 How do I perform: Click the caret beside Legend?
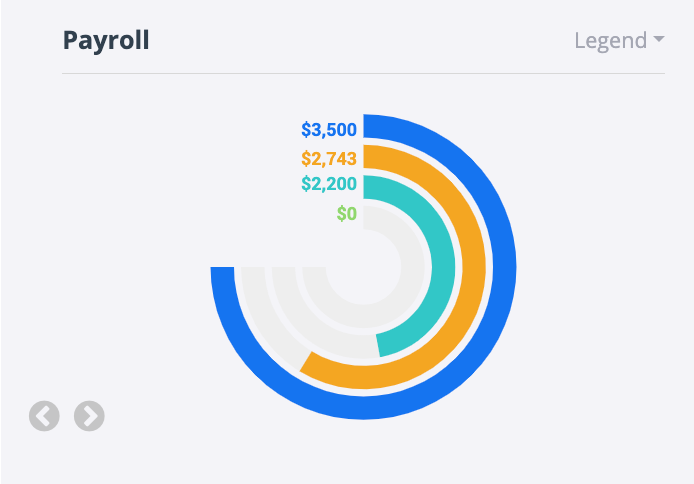[658, 41]
